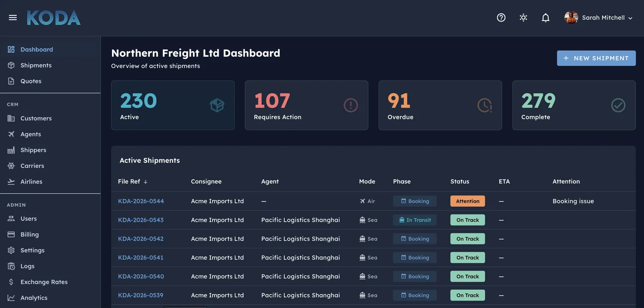Open shipment KDA-2026-0542
The height and width of the screenshot is (308, 644).
coord(141,239)
